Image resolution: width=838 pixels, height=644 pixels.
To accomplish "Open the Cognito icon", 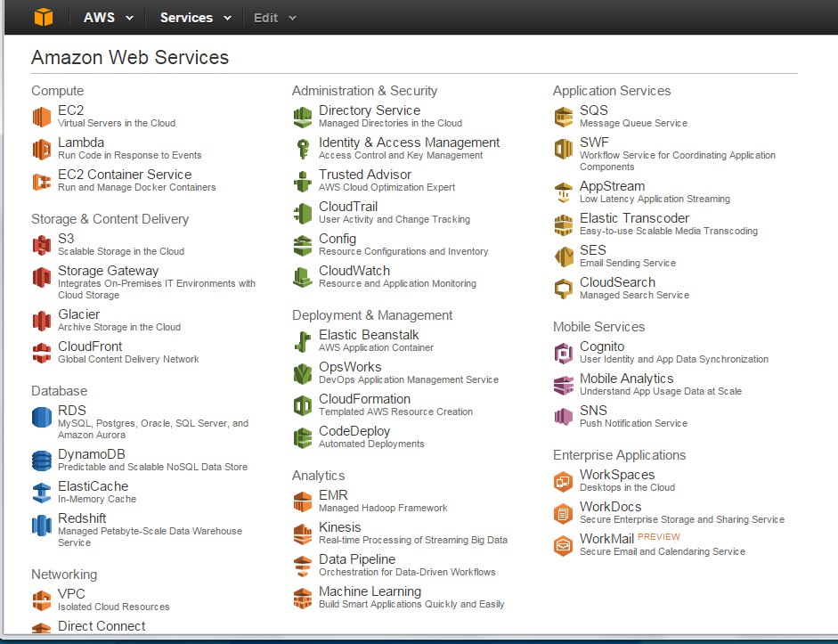I will point(563,353).
